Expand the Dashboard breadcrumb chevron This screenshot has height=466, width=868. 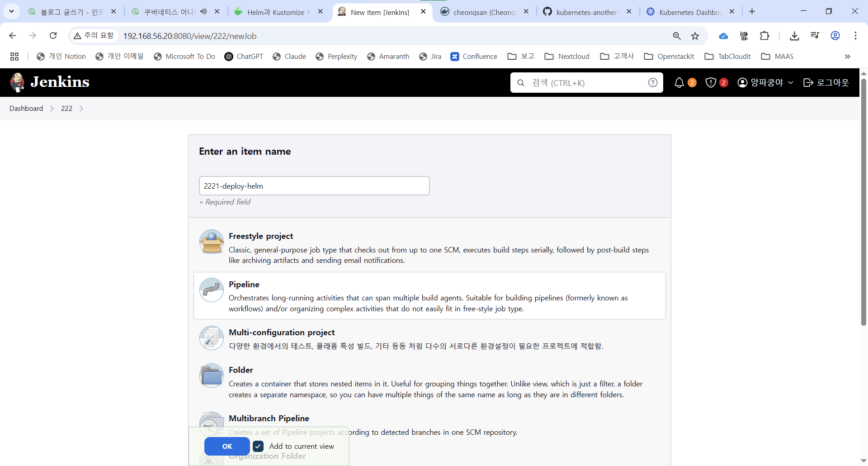[x=52, y=109]
